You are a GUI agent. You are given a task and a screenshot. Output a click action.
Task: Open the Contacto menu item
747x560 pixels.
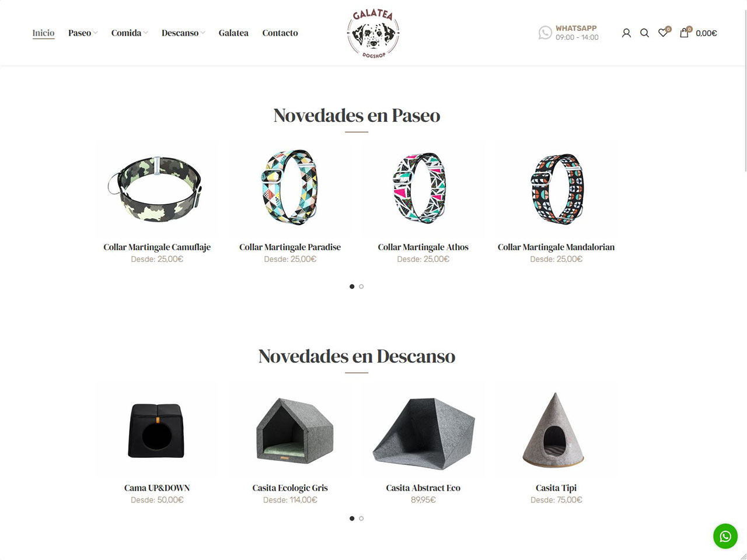(280, 33)
